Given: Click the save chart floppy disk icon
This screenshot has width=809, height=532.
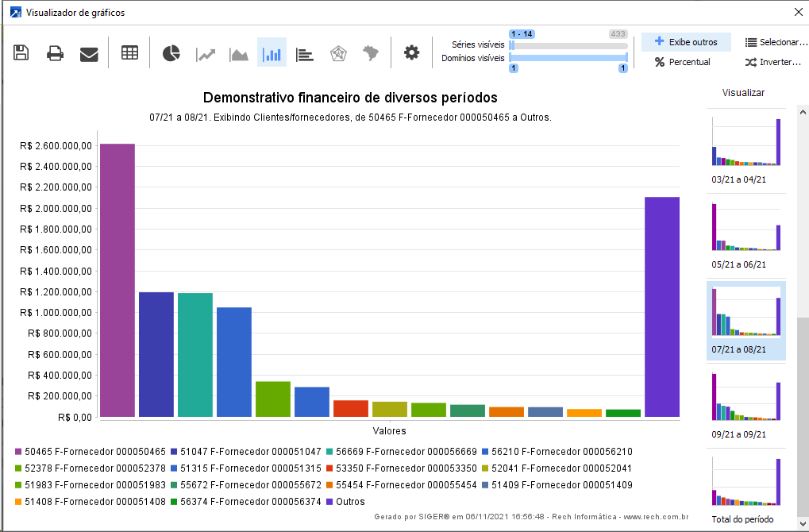Looking at the screenshot, I should 21,53.
